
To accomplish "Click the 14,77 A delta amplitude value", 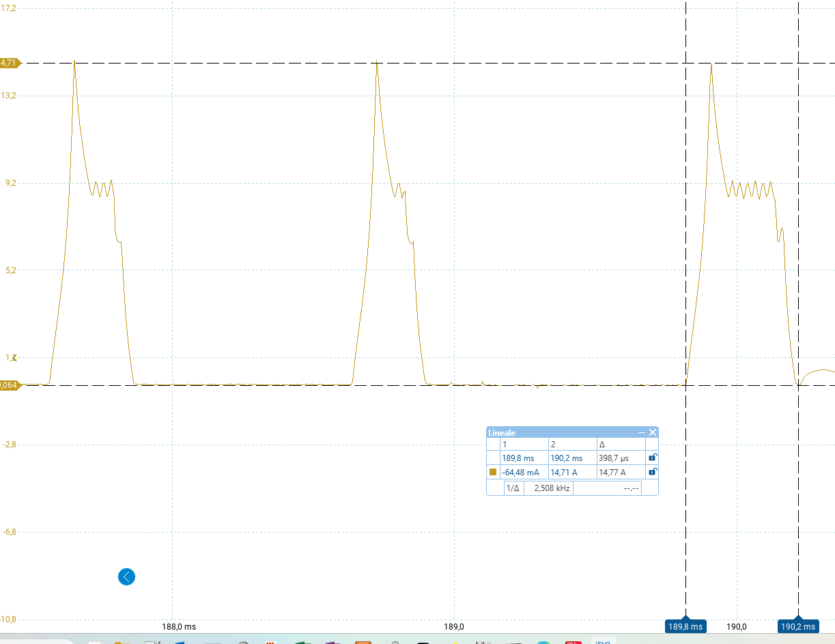I will (x=612, y=473).
